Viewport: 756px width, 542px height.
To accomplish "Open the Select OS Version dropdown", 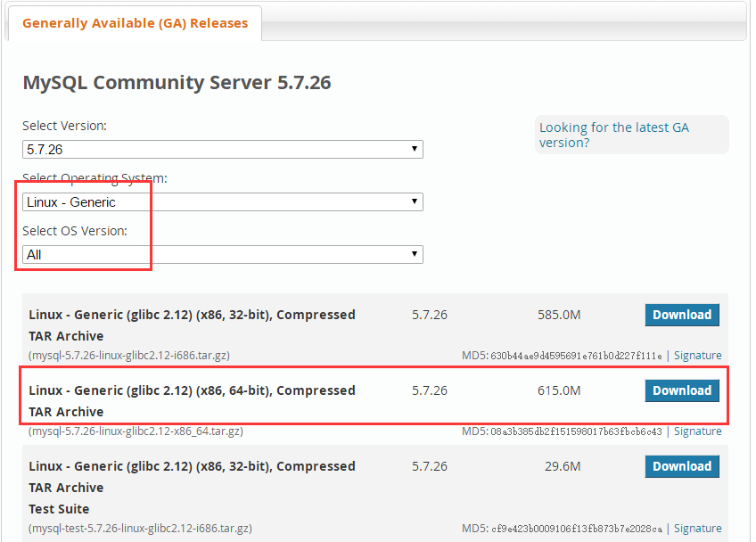I will click(221, 254).
